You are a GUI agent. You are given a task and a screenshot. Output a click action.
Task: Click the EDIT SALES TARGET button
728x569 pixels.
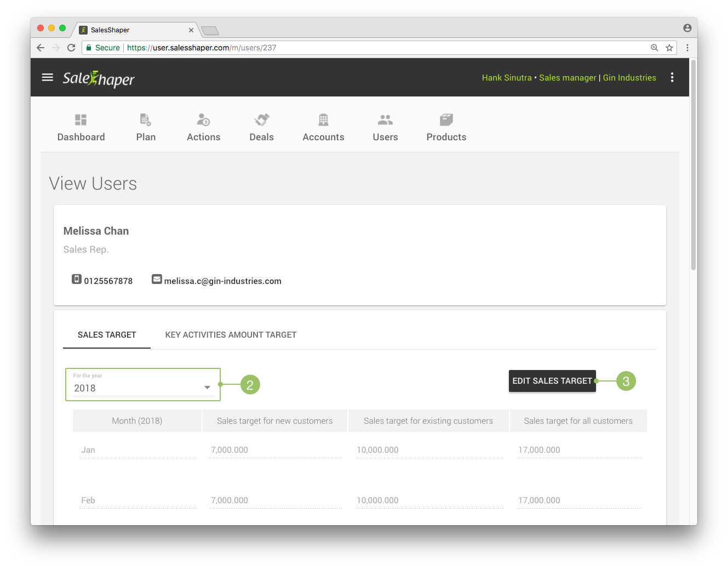coord(552,381)
